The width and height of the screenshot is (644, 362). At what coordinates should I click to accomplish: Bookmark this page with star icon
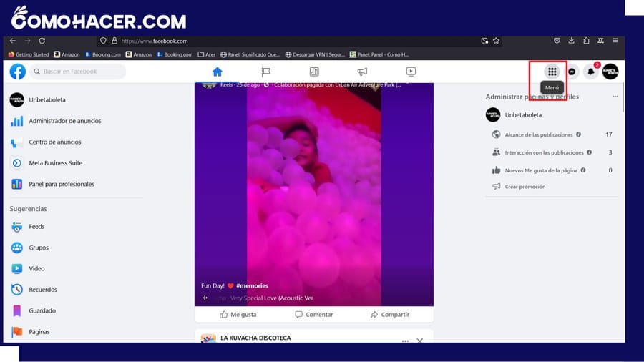pyautogui.click(x=496, y=41)
